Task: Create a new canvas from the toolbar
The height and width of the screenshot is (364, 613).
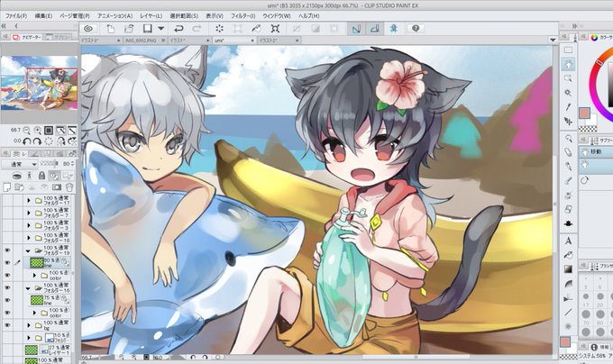Action: (111, 29)
